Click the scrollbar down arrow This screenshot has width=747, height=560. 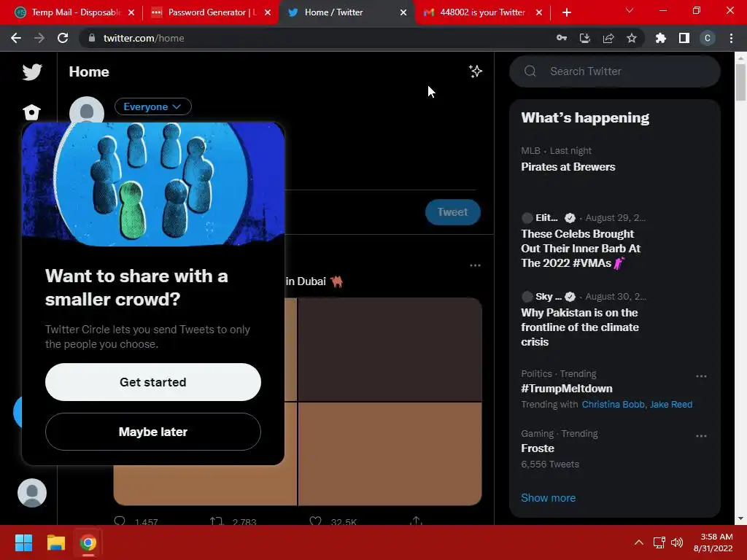pyautogui.click(x=740, y=518)
